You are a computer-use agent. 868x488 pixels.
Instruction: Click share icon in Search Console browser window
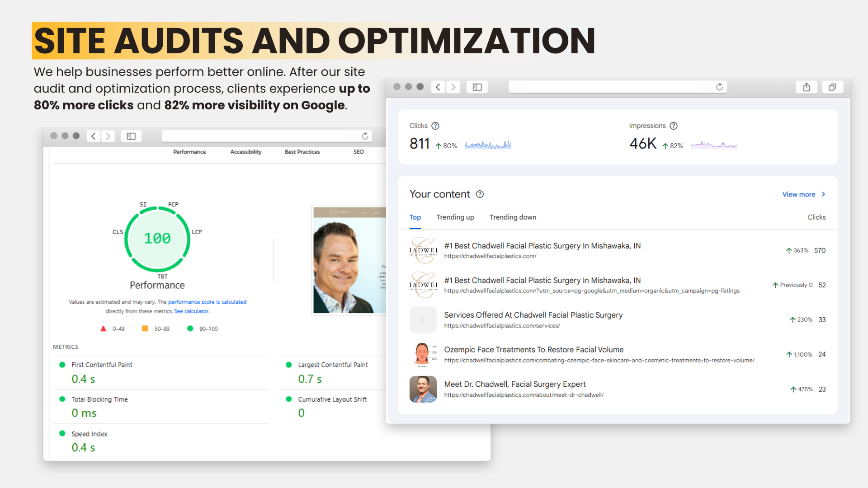click(x=807, y=87)
